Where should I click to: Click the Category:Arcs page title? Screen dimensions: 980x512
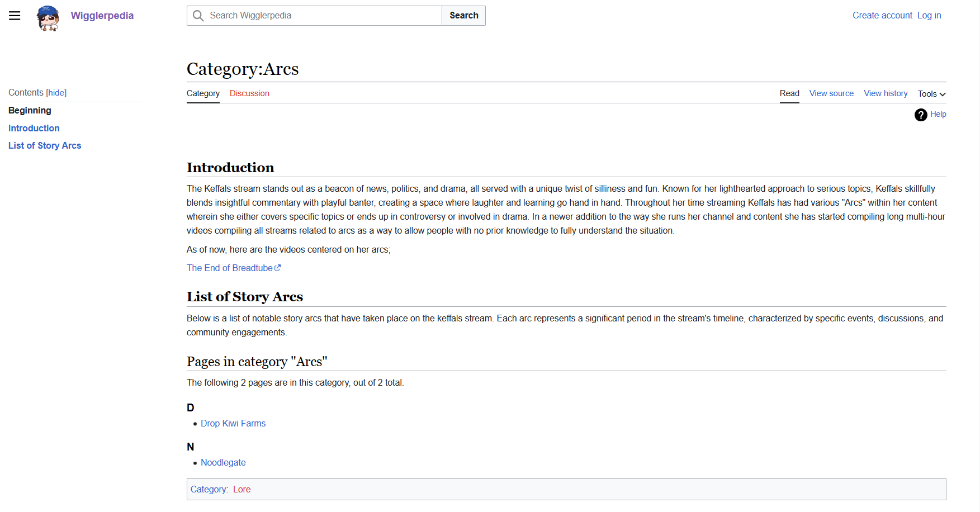coord(243,69)
